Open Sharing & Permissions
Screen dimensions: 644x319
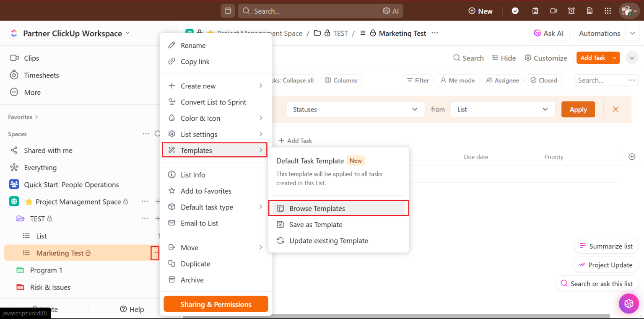pyautogui.click(x=216, y=304)
